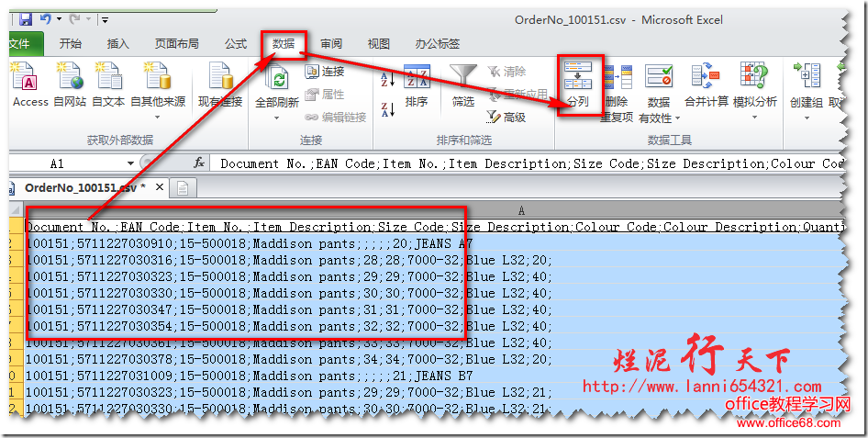Open the 高级 advanced filter
Viewport: 868px width, 438px height.
[x=506, y=118]
